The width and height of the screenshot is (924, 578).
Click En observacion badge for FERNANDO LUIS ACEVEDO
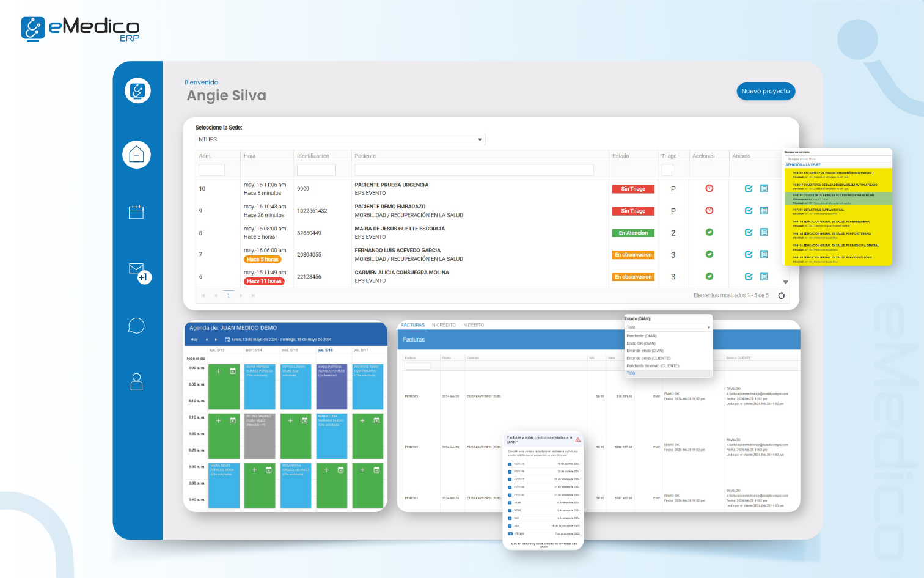pyautogui.click(x=633, y=255)
